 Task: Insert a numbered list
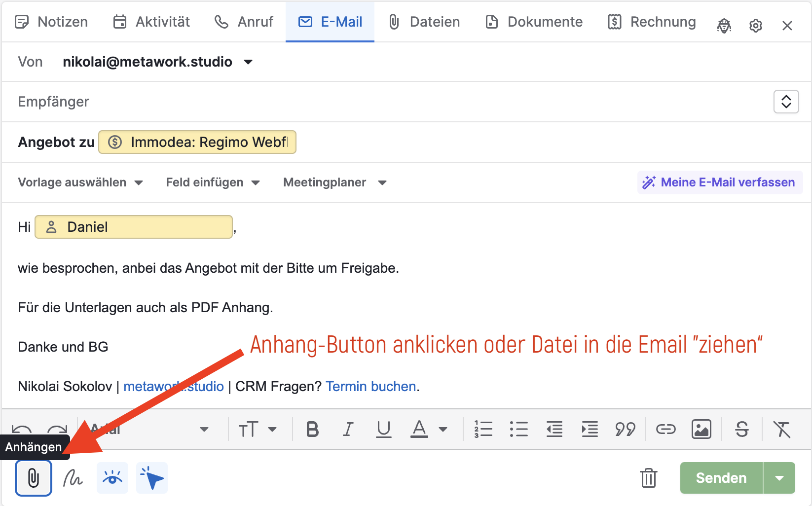[x=483, y=429]
